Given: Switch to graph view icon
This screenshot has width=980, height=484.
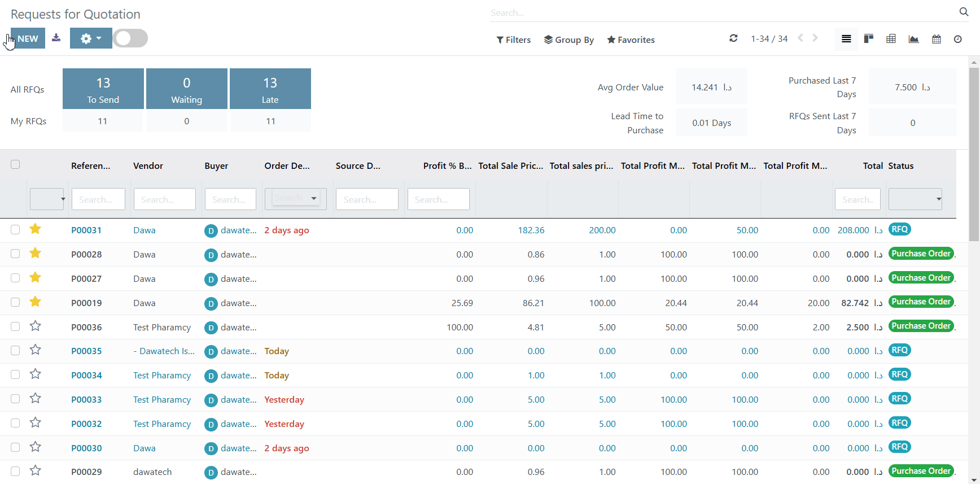Looking at the screenshot, I should [x=913, y=39].
